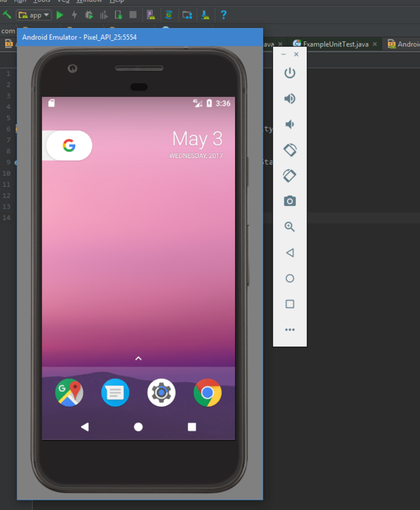This screenshot has height=510, width=420.
Task: Click the blue question mark Help icon
Action: pos(224,15)
